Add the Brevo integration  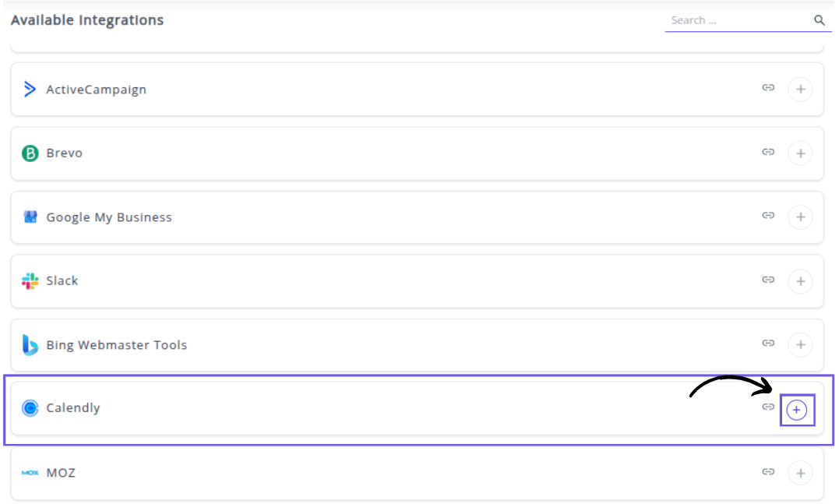point(800,153)
